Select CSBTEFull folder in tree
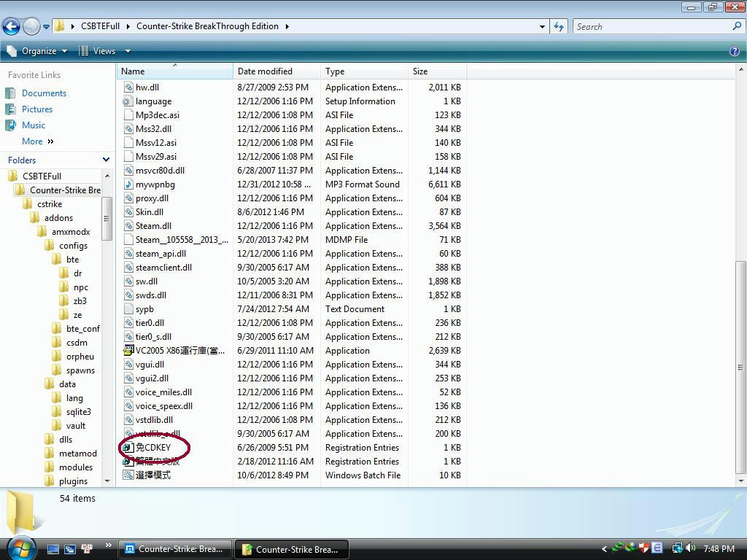This screenshot has height=560, width=747. (x=42, y=176)
